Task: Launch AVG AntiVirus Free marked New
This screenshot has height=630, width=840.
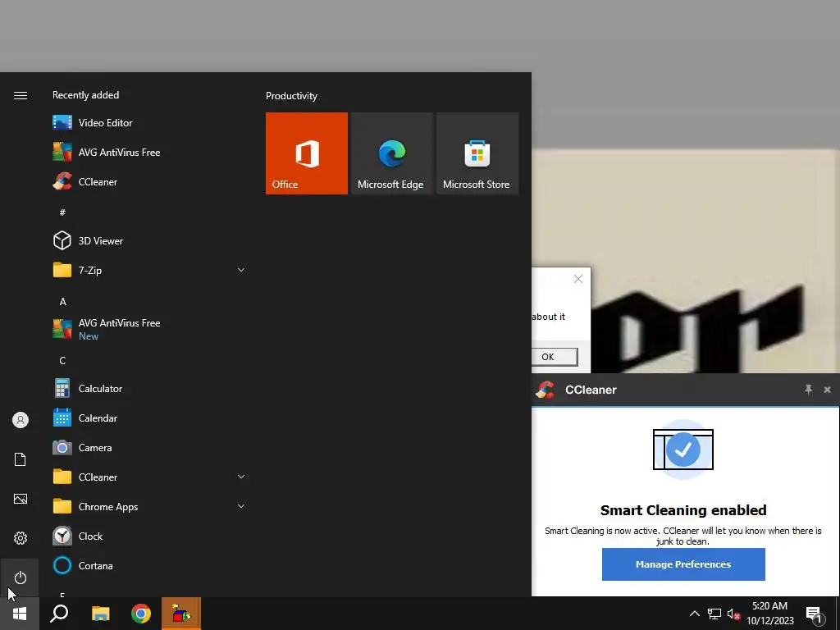Action: pyautogui.click(x=150, y=329)
